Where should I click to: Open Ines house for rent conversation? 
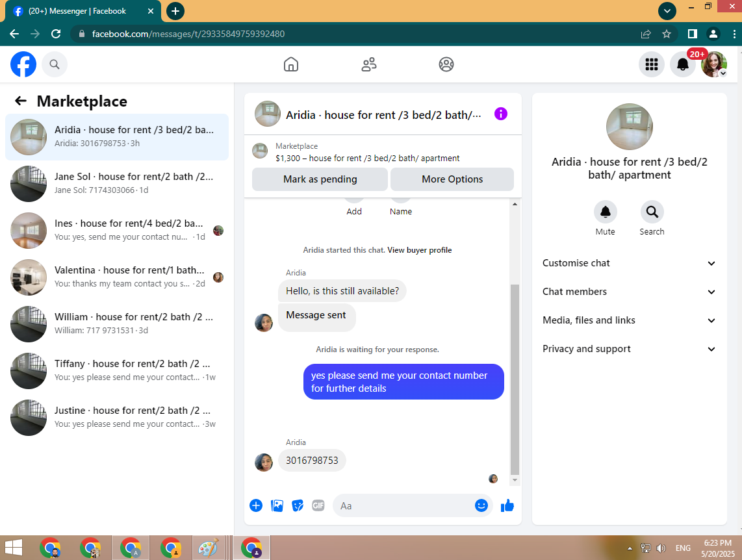(x=117, y=231)
